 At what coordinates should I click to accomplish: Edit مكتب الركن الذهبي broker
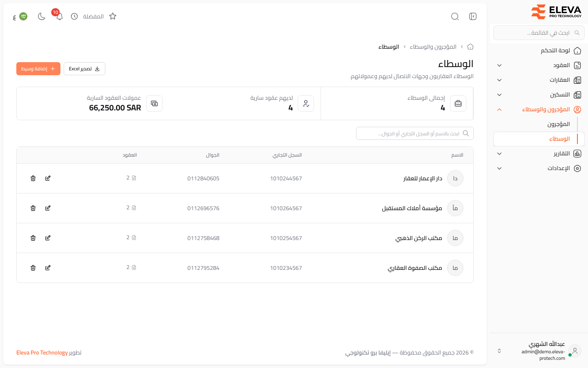[x=48, y=238]
